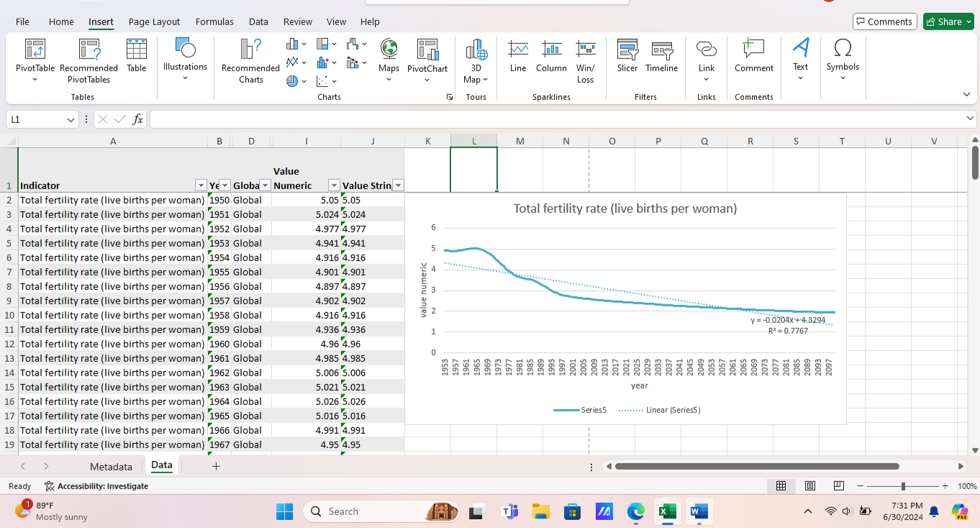Insert a Link
The height and width of the screenshot is (528, 980).
tap(707, 59)
